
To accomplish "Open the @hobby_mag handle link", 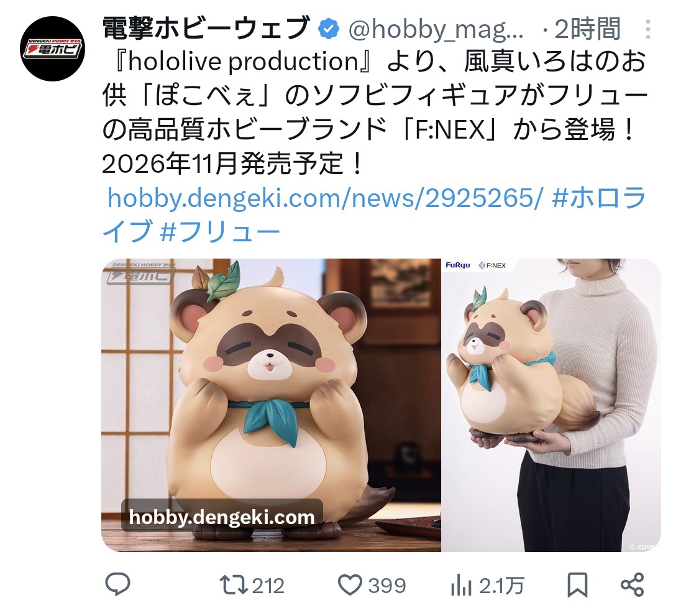I will [x=436, y=30].
